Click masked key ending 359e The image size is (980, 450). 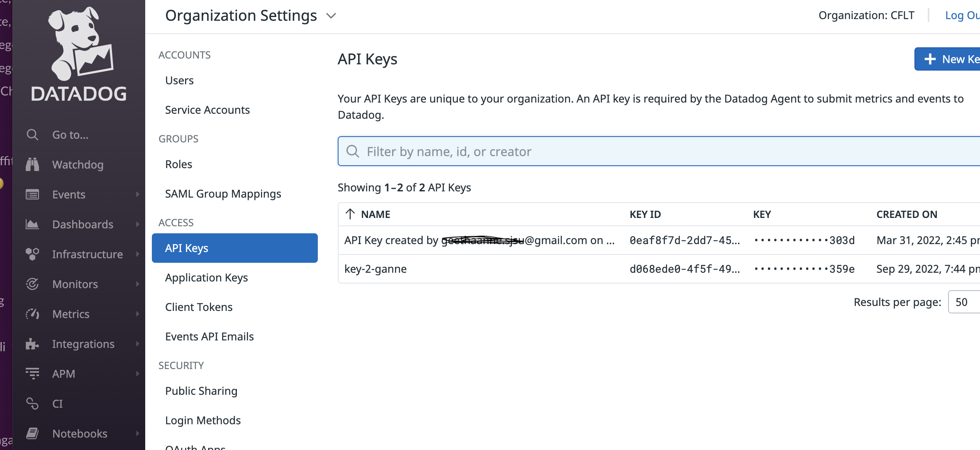pos(804,269)
